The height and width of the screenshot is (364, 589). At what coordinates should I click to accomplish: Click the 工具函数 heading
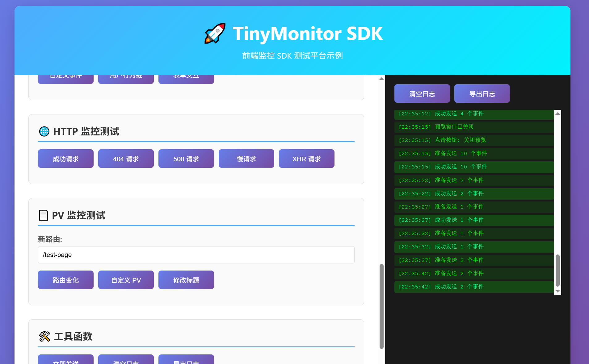(73, 336)
